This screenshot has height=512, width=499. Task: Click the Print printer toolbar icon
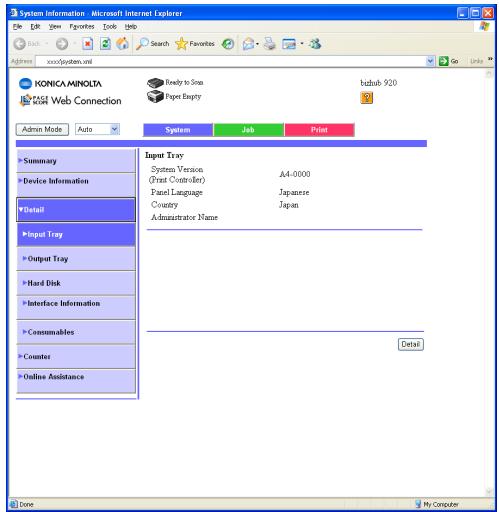click(x=270, y=44)
